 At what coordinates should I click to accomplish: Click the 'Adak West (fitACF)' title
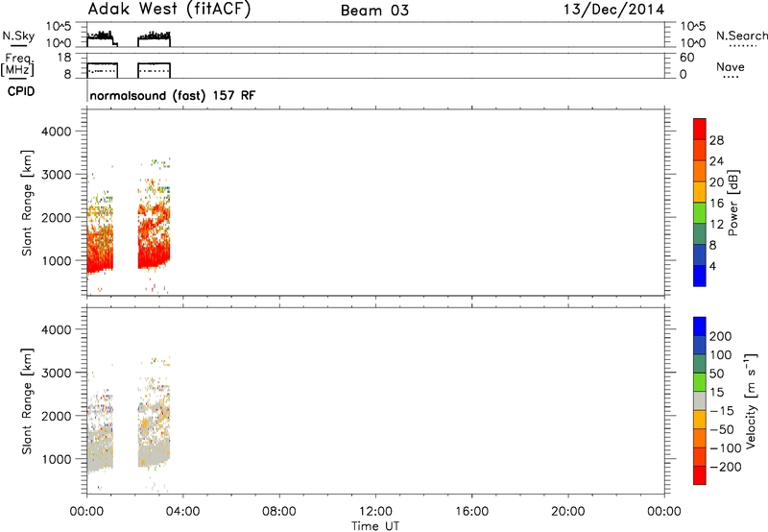pos(169,9)
